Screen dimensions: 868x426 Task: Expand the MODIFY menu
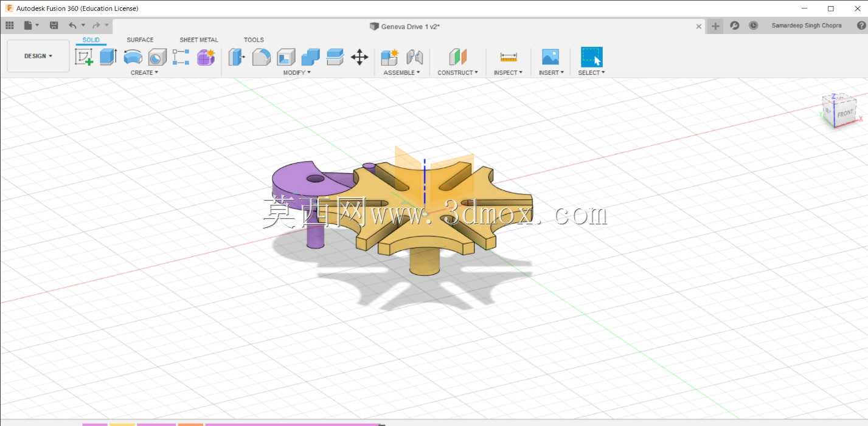click(x=297, y=72)
